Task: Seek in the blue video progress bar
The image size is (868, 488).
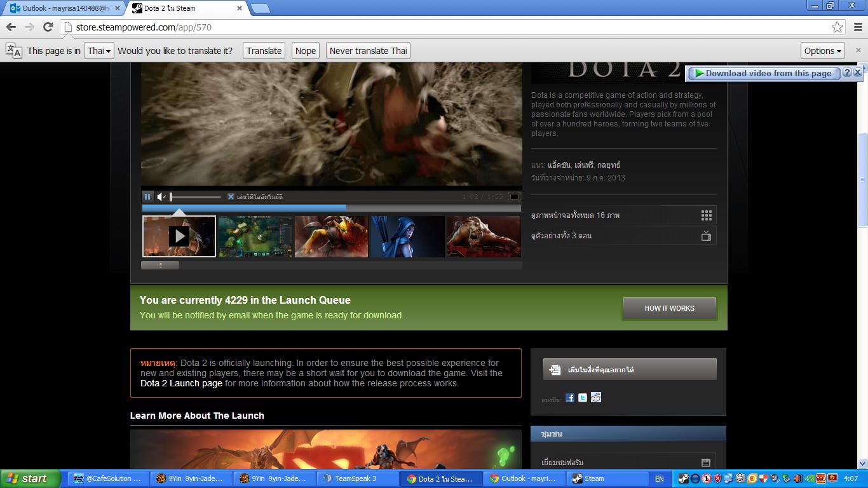Action: click(331, 208)
